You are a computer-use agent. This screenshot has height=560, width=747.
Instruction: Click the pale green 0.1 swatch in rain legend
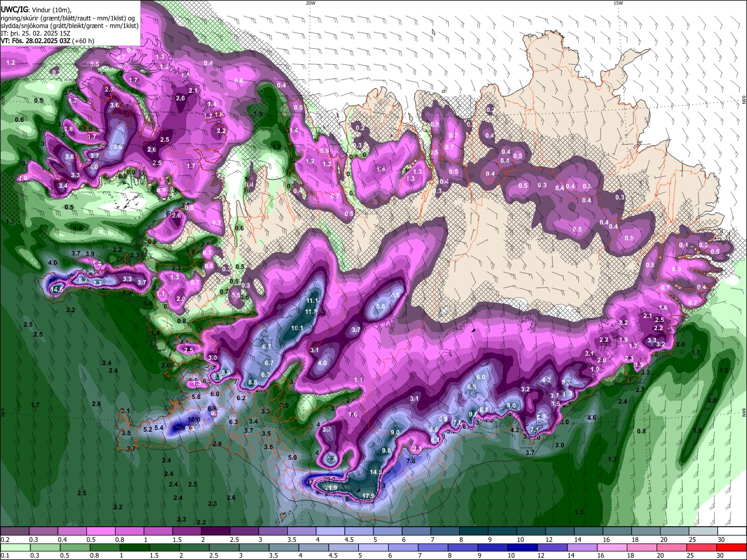point(15,548)
